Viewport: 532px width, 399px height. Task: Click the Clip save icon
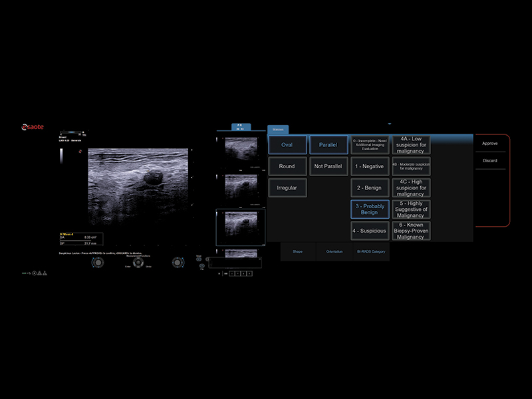click(x=201, y=267)
